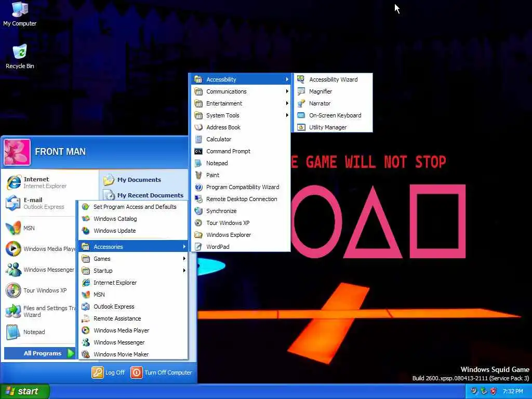Click the Narrator icon
Screen dimensions: 532x399
point(301,103)
